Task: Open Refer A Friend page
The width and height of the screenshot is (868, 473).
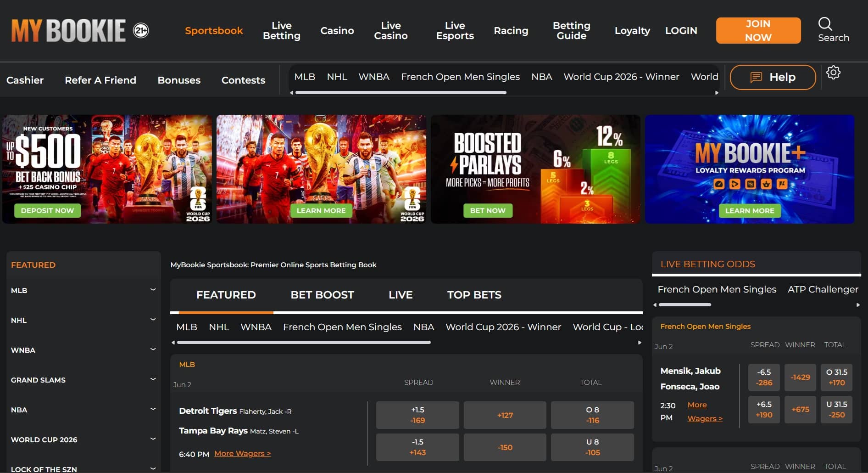Action: click(x=100, y=80)
